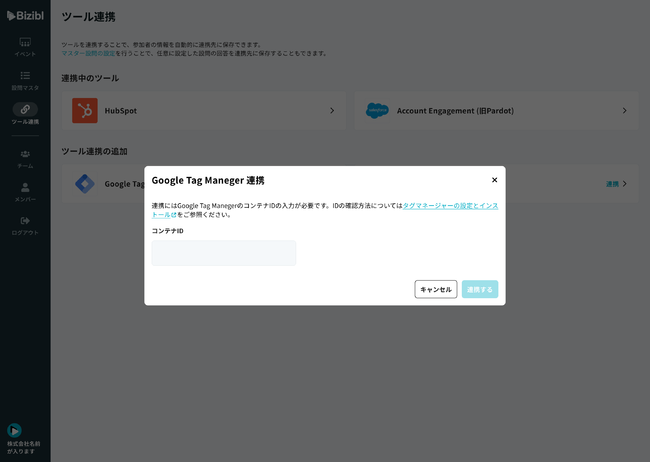Screen dimensions: 650x463
Task: Open the タグマネージャーの設定とインストール link
Action: [x=449, y=205]
